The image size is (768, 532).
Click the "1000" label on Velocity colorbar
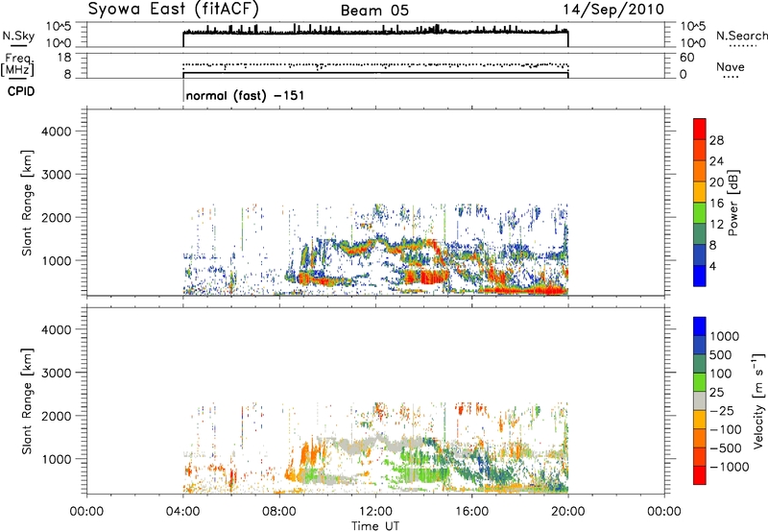pyautogui.click(x=724, y=336)
